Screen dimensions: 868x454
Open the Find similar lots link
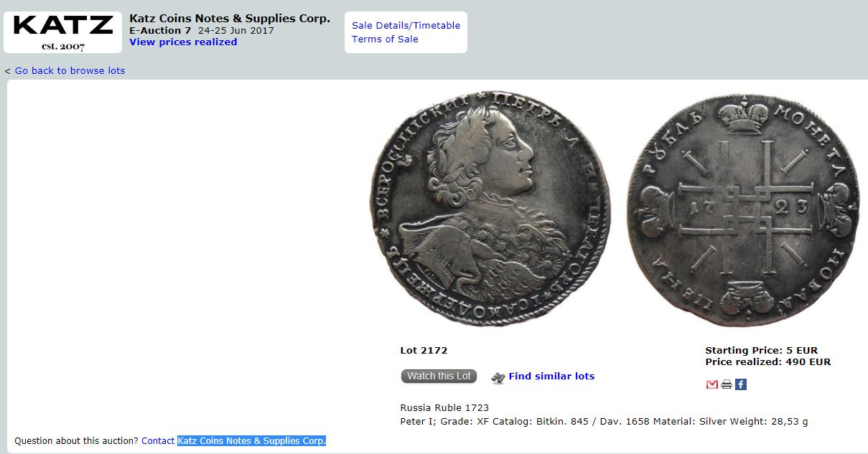551,377
